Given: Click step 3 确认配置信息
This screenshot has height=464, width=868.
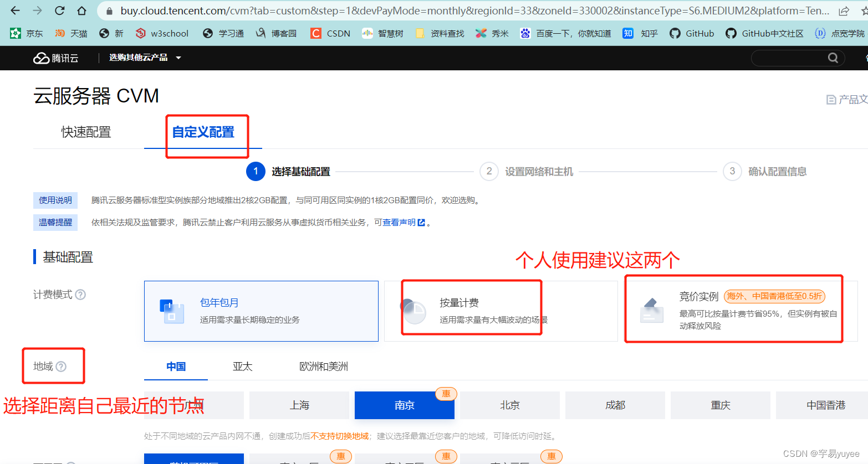Looking at the screenshot, I should tap(765, 172).
